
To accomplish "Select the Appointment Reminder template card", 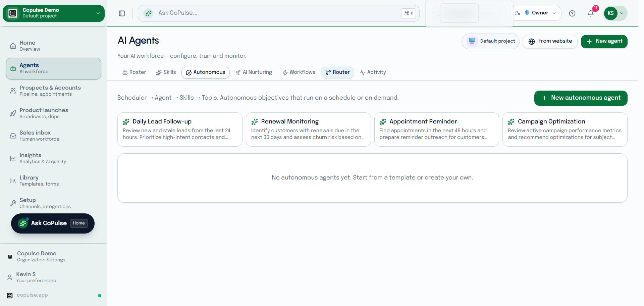I will tap(437, 130).
